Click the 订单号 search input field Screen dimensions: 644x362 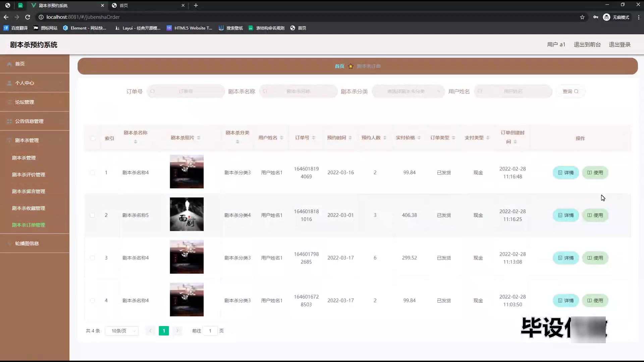coord(185,91)
